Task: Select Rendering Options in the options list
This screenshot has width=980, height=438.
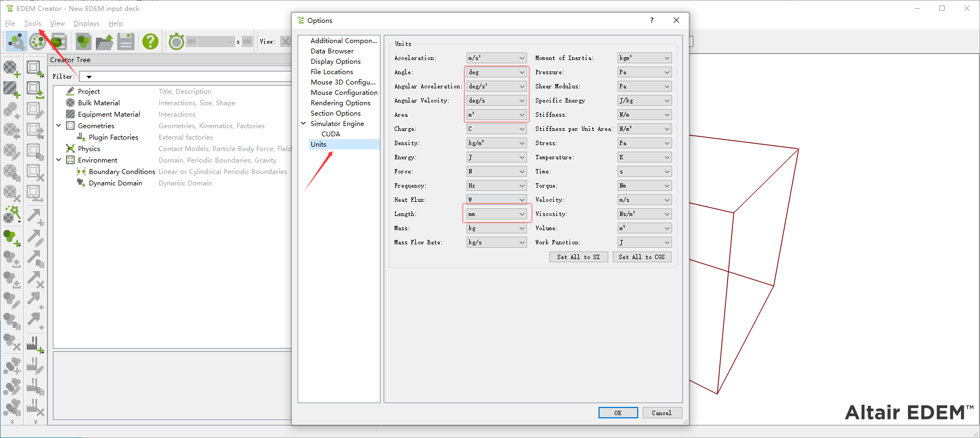Action: 340,103
